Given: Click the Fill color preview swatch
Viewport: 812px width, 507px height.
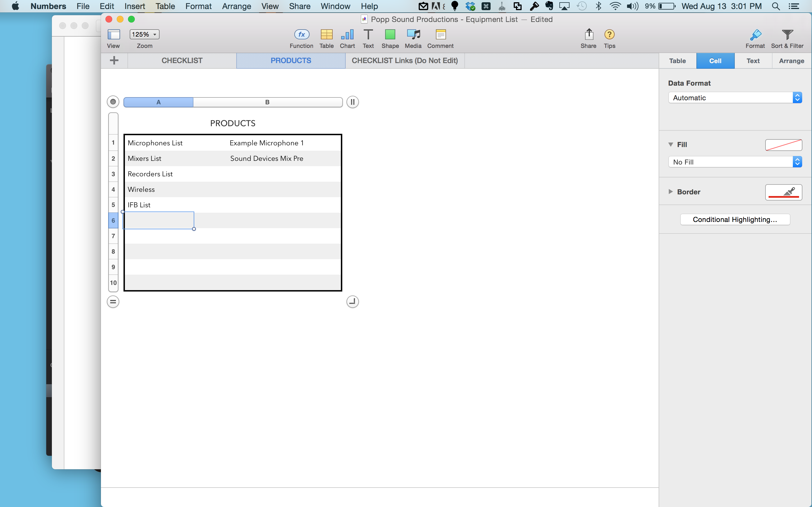Looking at the screenshot, I should 784,145.
